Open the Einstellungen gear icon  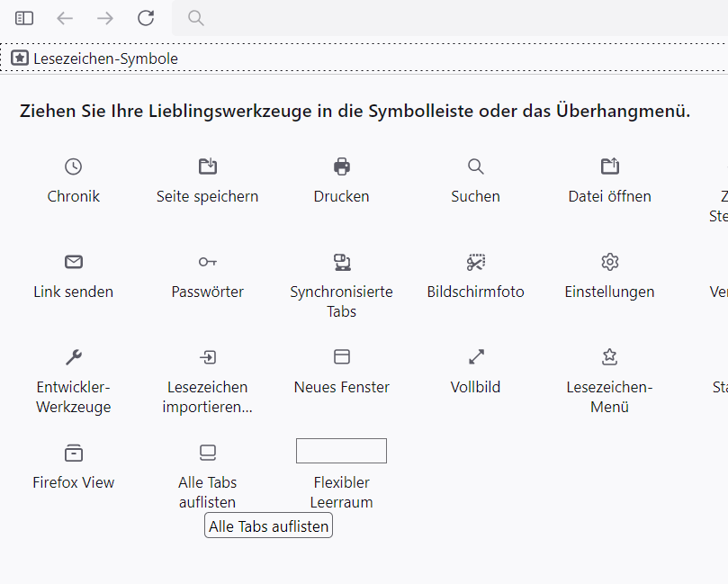pos(610,262)
